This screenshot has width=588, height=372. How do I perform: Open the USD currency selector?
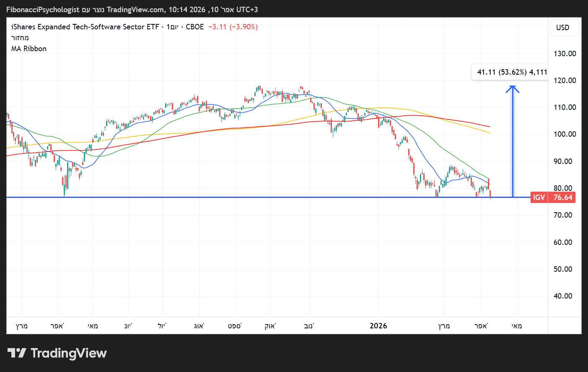(x=562, y=28)
